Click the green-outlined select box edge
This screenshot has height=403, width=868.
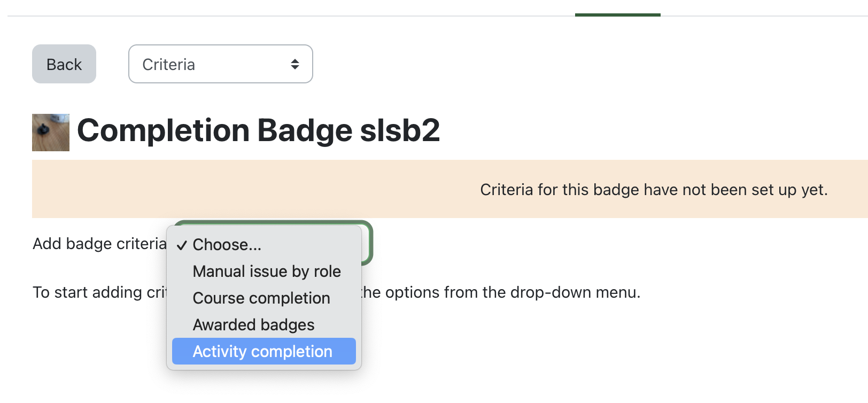[369, 244]
